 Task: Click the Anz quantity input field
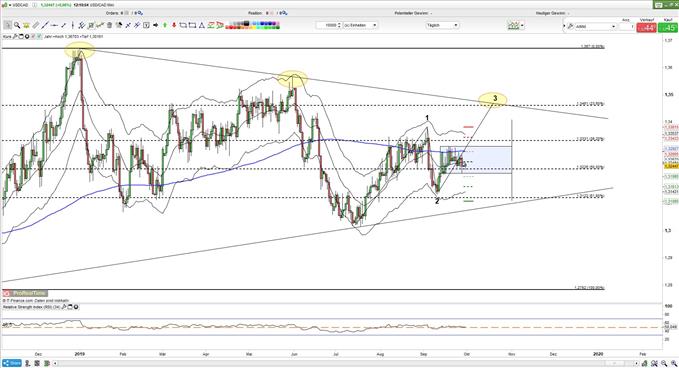click(x=627, y=26)
